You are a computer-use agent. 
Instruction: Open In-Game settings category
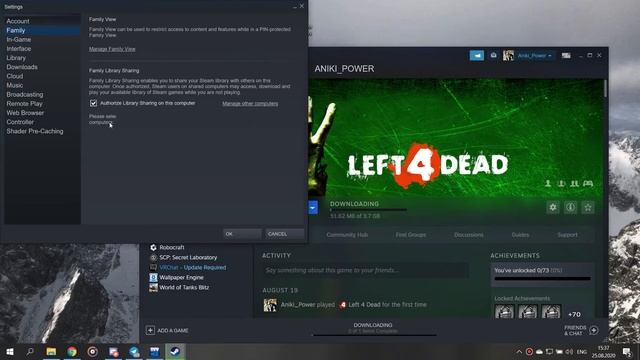(19, 40)
